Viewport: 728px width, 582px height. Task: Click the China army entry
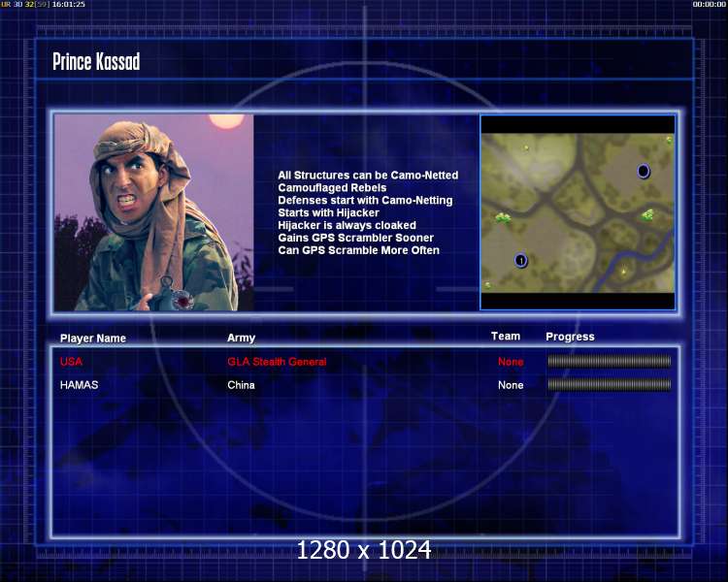click(x=241, y=385)
